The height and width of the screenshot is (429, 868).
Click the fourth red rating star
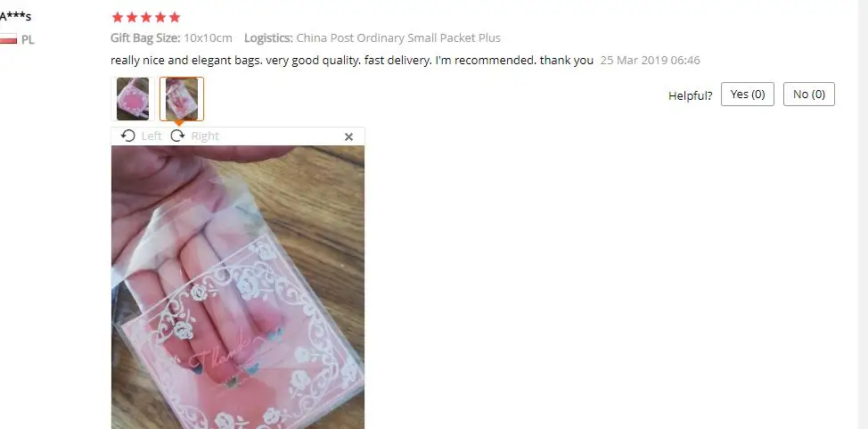tap(160, 17)
